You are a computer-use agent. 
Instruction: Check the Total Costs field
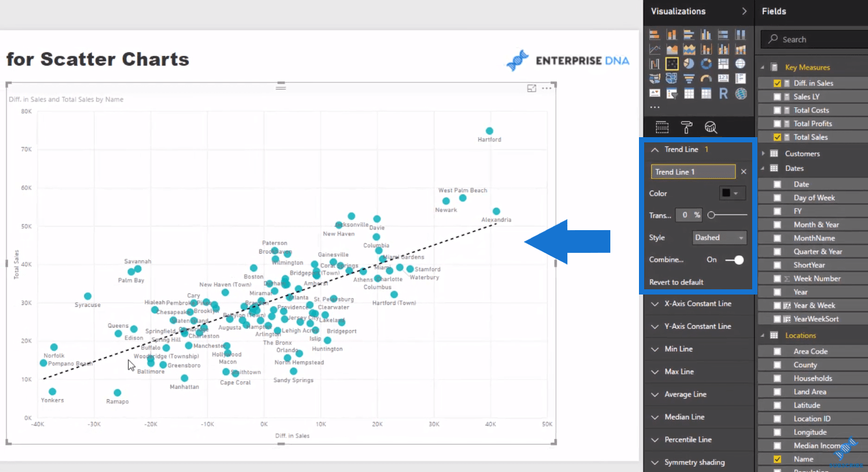tap(777, 110)
